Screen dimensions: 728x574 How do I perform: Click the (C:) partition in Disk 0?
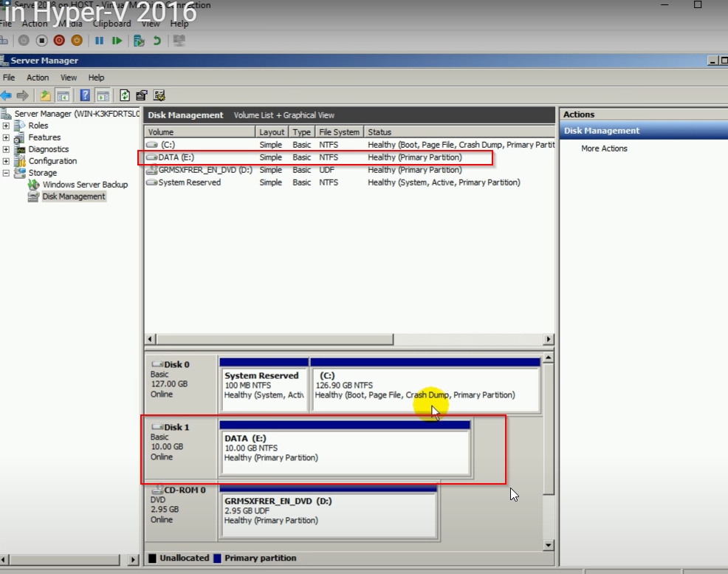[x=425, y=386]
